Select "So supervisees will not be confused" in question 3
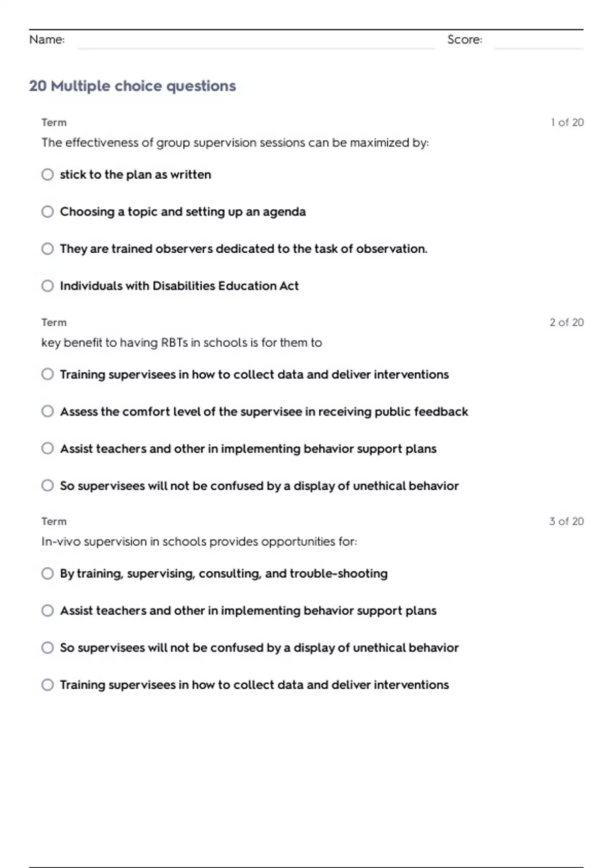 click(x=48, y=647)
